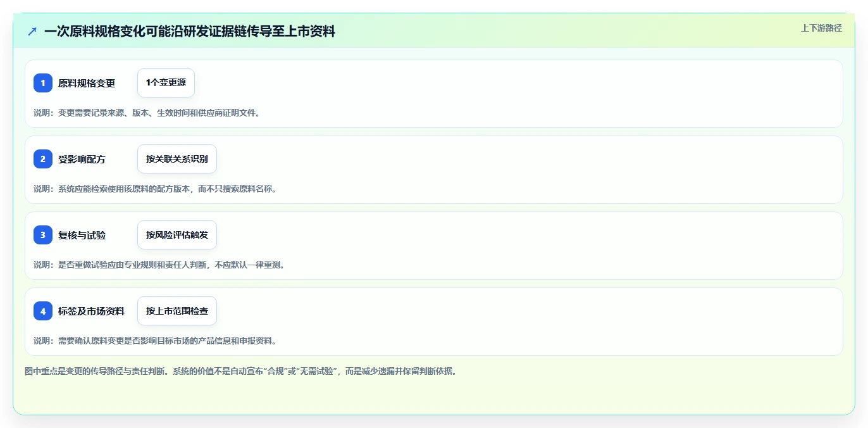
Task: Click step number 1 badge
Action: pyautogui.click(x=43, y=83)
